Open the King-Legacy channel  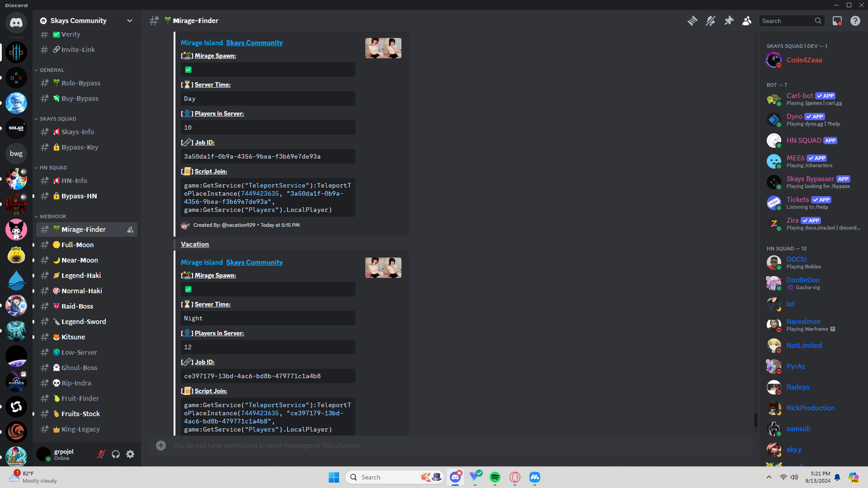[x=87, y=429]
